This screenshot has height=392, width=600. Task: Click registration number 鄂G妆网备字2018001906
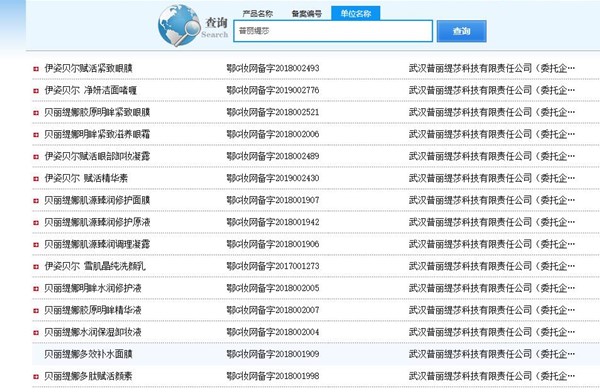click(273, 244)
